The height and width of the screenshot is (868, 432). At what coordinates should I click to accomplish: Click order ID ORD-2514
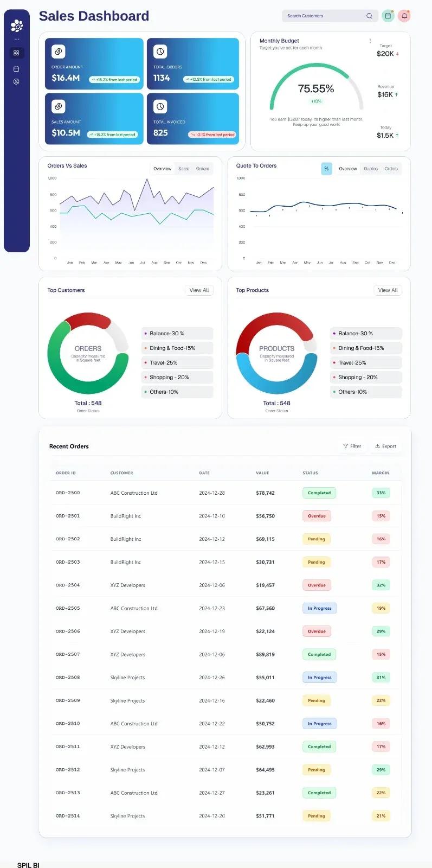tap(68, 815)
